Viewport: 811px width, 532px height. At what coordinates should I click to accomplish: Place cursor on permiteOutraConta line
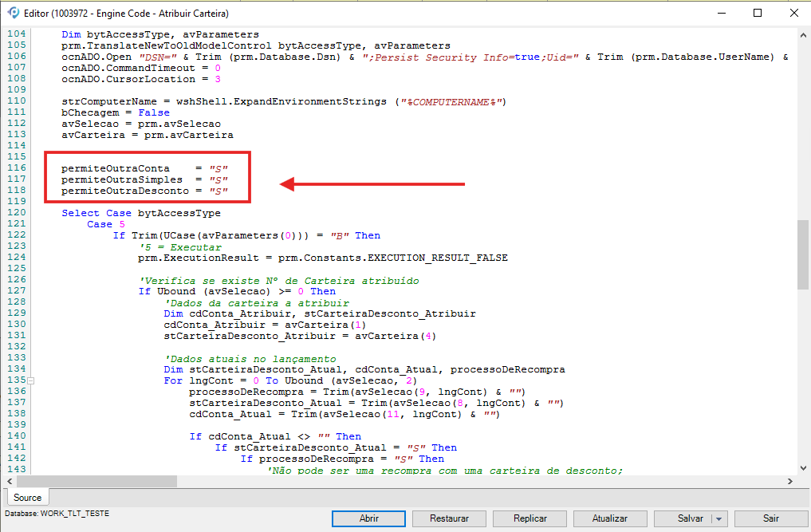144,168
